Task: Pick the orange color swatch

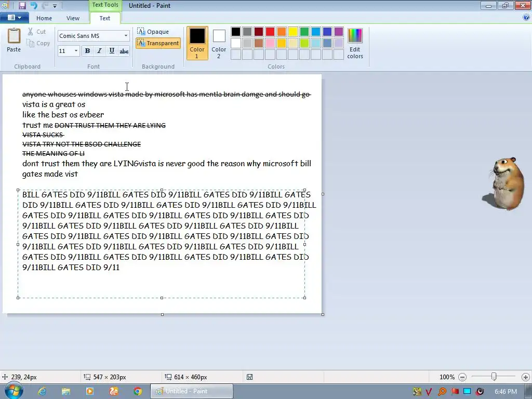Action: tap(281, 32)
